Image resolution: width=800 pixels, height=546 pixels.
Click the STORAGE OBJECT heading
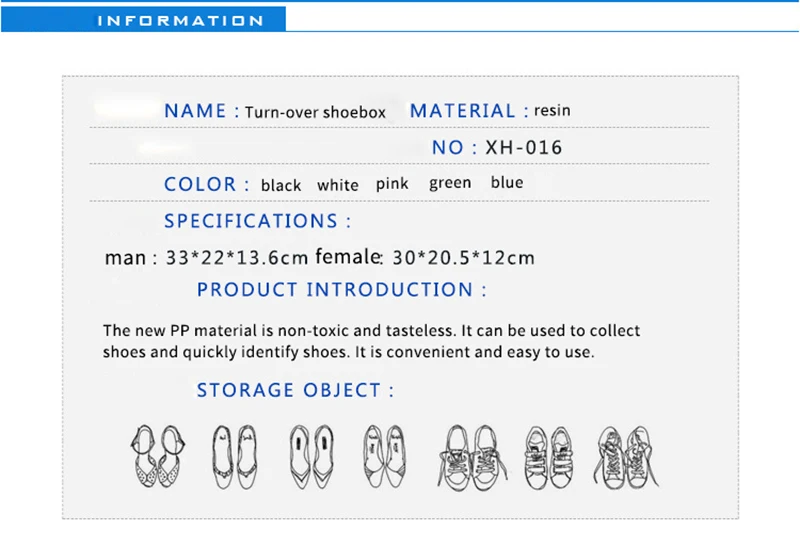point(295,390)
